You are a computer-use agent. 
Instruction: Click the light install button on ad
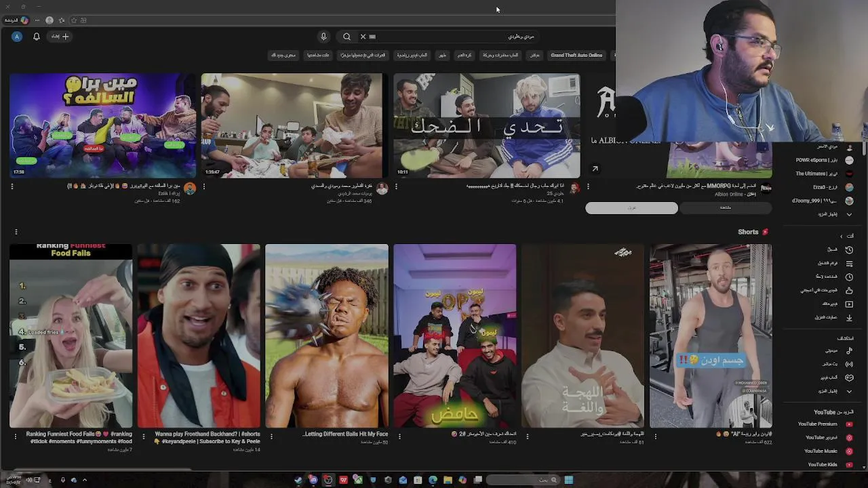[x=631, y=207]
